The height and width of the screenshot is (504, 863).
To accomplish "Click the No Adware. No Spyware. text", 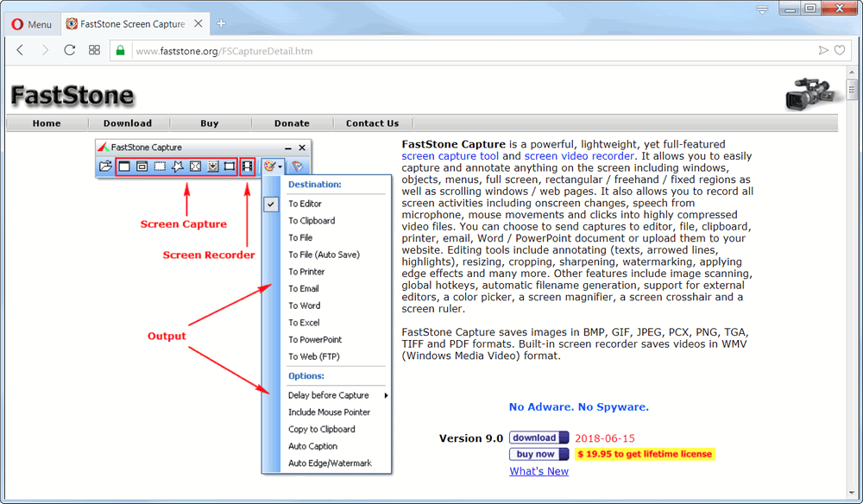I will 578,407.
